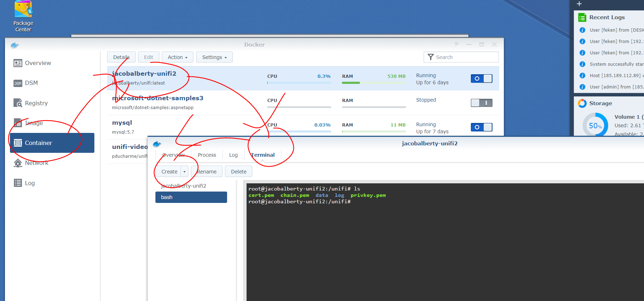Switch to the Terminal tab

[x=263, y=155]
